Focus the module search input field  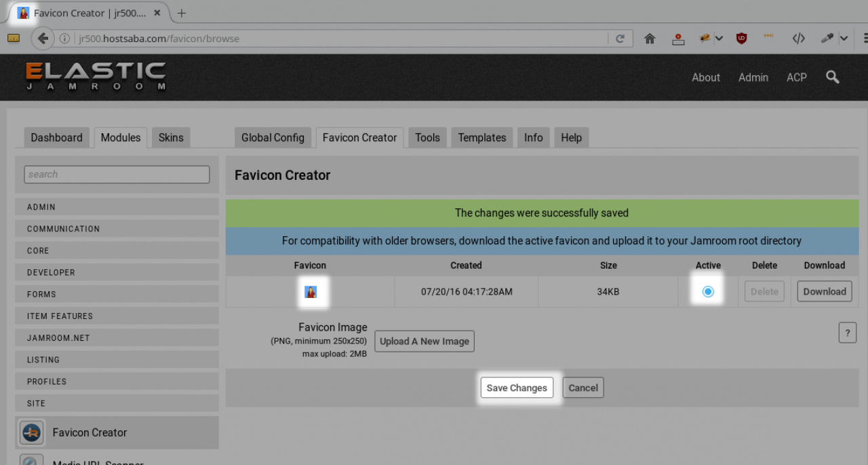coord(117,174)
